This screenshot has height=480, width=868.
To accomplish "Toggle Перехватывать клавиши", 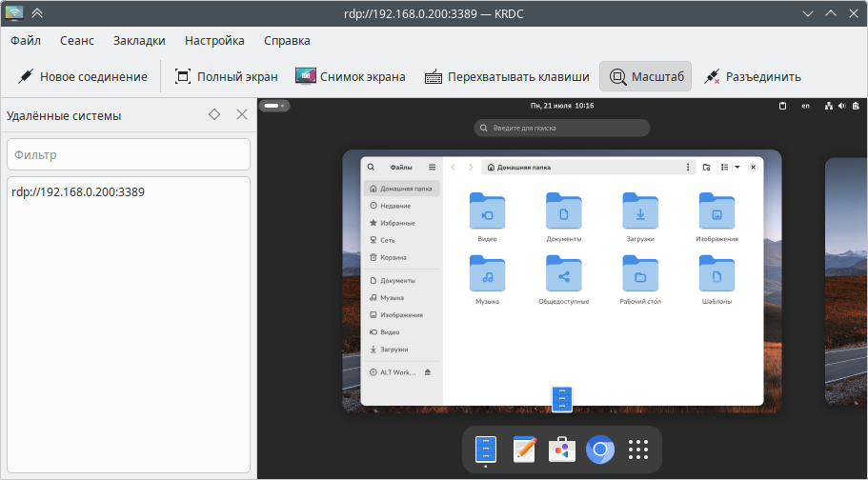I will tap(507, 76).
